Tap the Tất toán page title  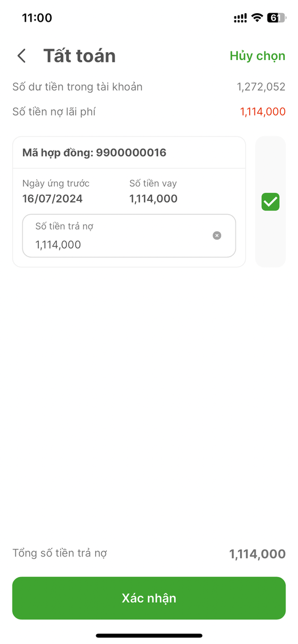(x=79, y=56)
